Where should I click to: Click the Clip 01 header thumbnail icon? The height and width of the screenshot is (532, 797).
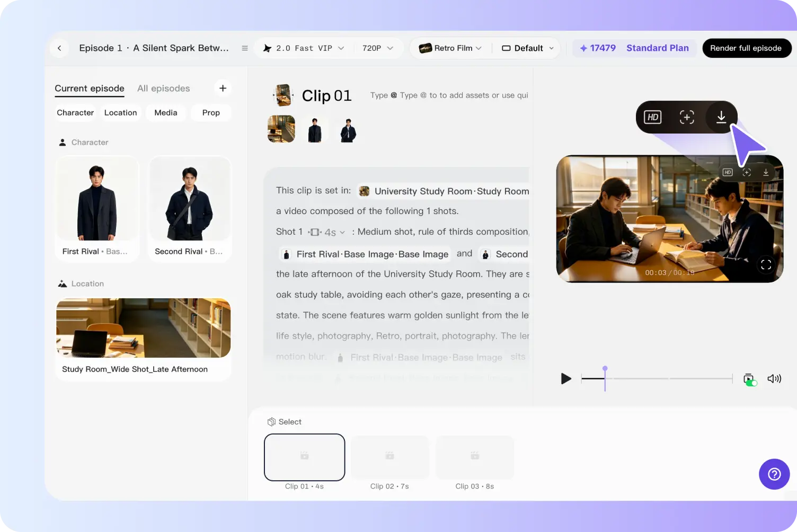pyautogui.click(x=283, y=96)
